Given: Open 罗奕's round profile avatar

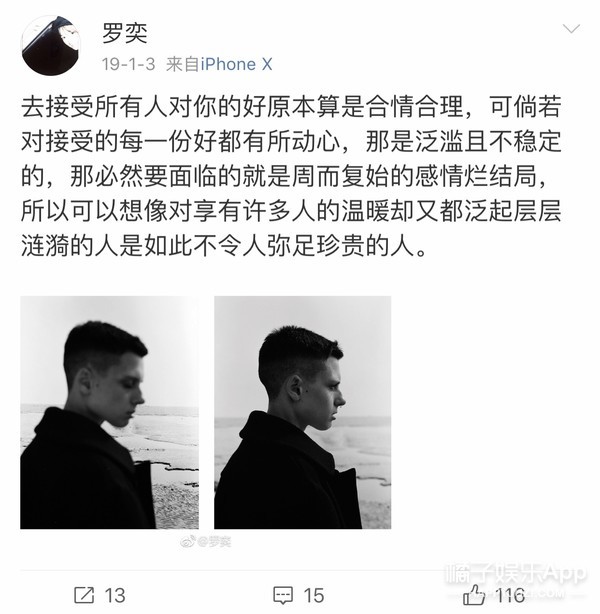Looking at the screenshot, I should [x=51, y=45].
